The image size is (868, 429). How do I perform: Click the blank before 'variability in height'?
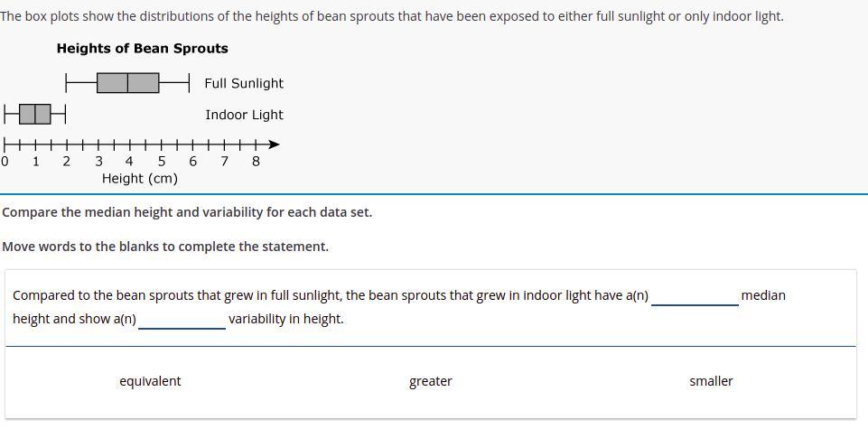click(182, 321)
